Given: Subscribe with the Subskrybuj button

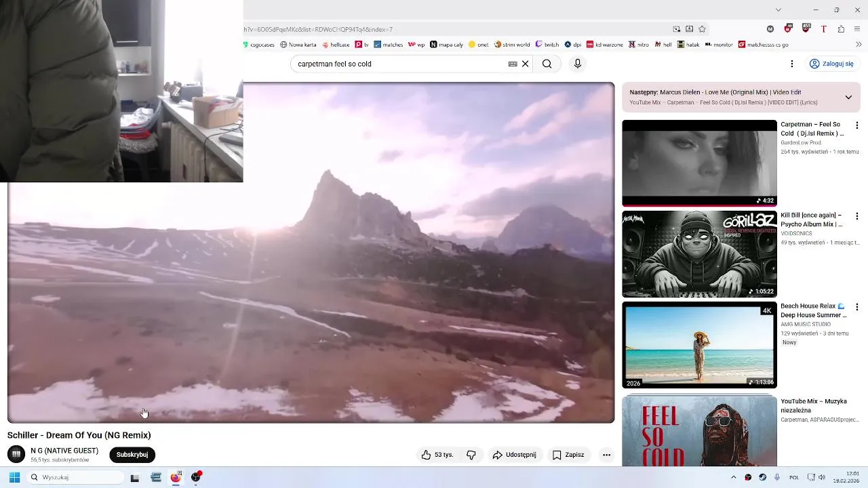Looking at the screenshot, I should point(132,455).
